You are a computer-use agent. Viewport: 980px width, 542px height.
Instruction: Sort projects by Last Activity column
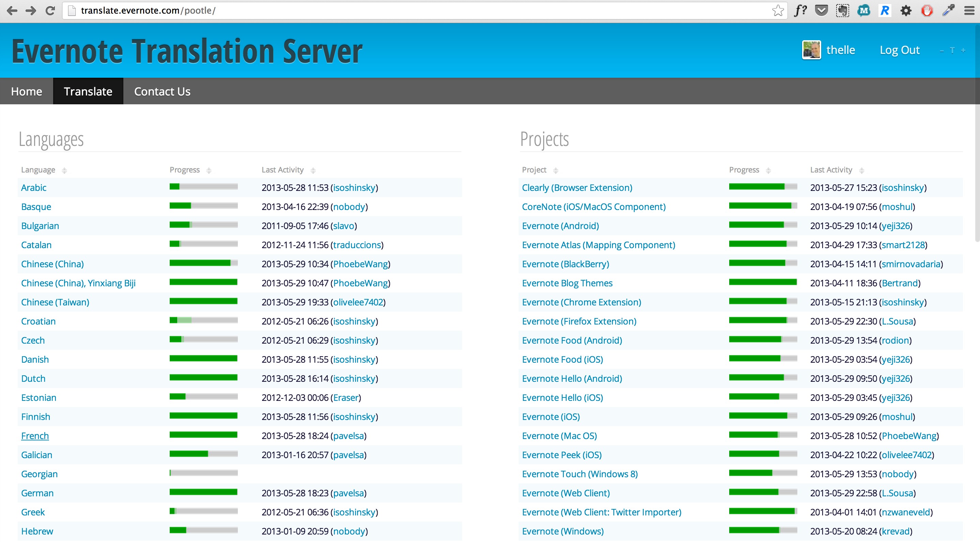[831, 170]
